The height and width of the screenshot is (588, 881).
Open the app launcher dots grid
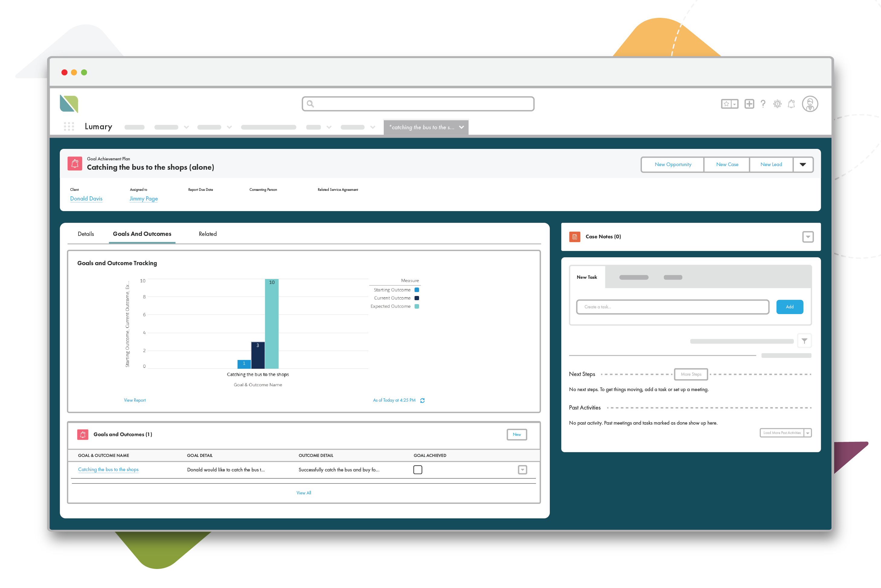(69, 127)
